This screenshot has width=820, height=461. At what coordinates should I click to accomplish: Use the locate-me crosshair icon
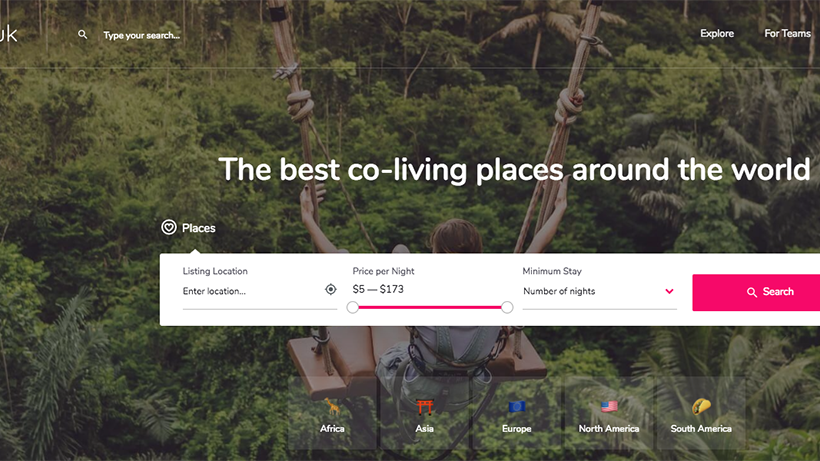[x=331, y=289]
